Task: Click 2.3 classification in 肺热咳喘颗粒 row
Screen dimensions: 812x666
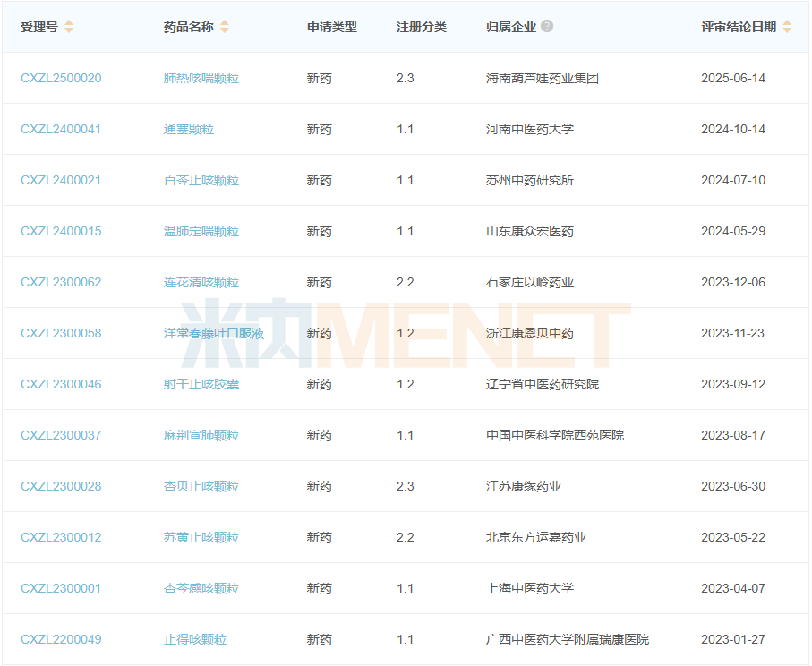Action: click(x=406, y=78)
